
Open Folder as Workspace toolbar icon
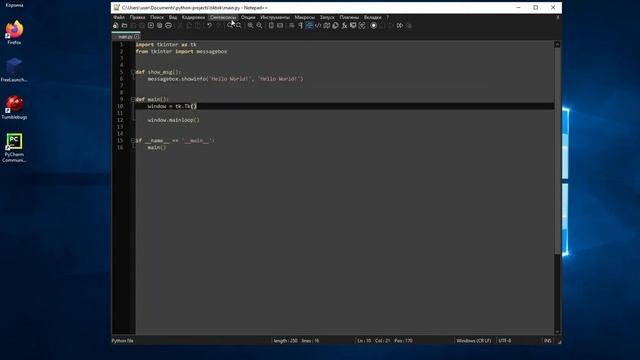[x=353, y=25]
